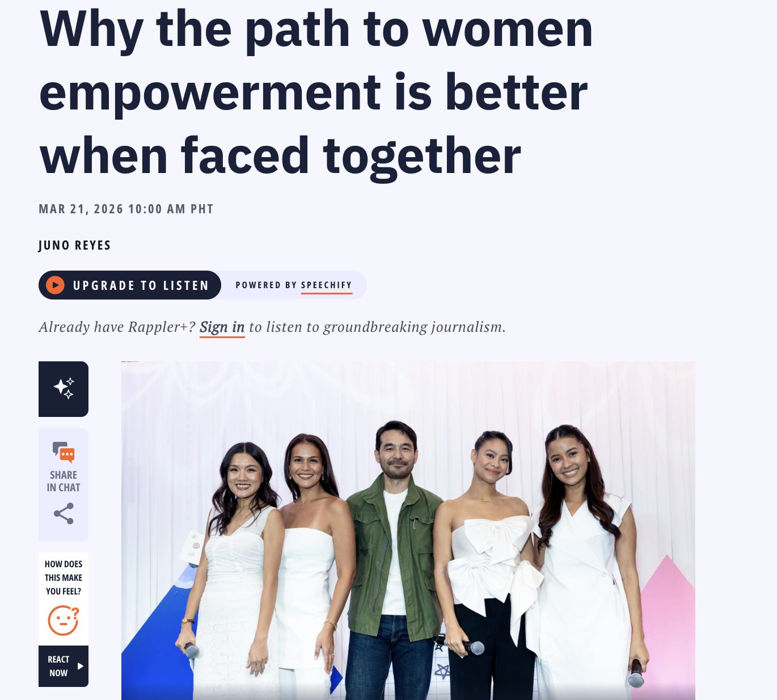Click the How does this make you feel text
The image size is (777, 700).
pyautogui.click(x=64, y=577)
